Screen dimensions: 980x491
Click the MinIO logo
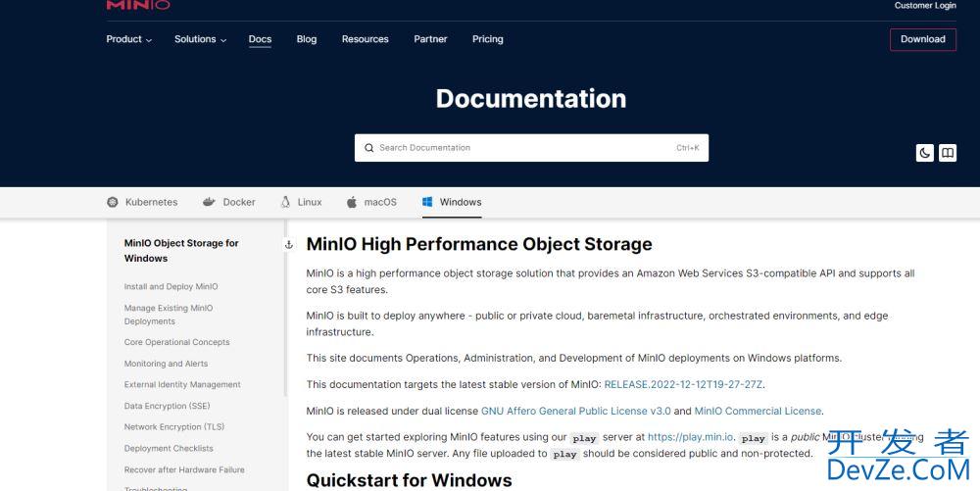[138, 5]
